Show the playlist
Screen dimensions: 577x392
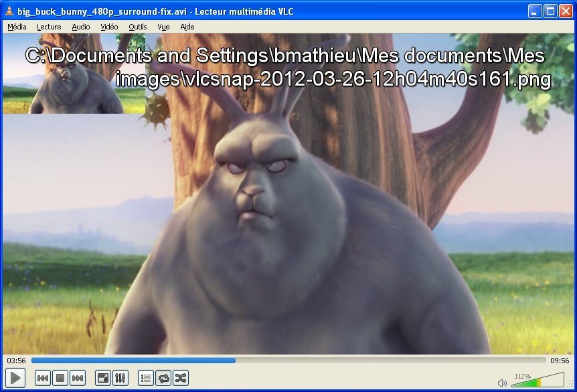[x=146, y=378]
